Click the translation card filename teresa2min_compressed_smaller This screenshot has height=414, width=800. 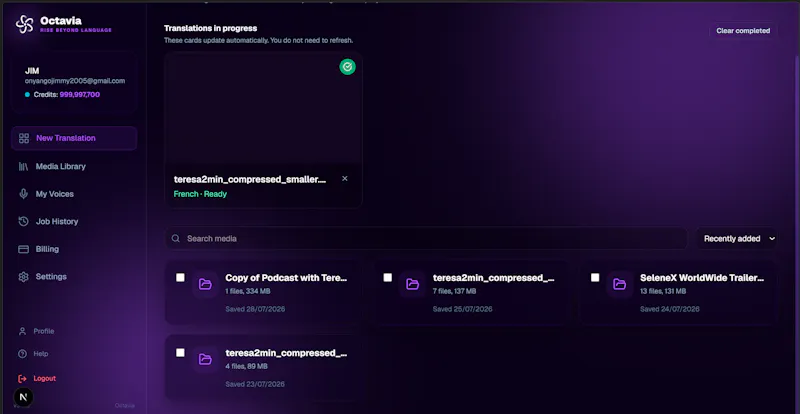(x=250, y=179)
